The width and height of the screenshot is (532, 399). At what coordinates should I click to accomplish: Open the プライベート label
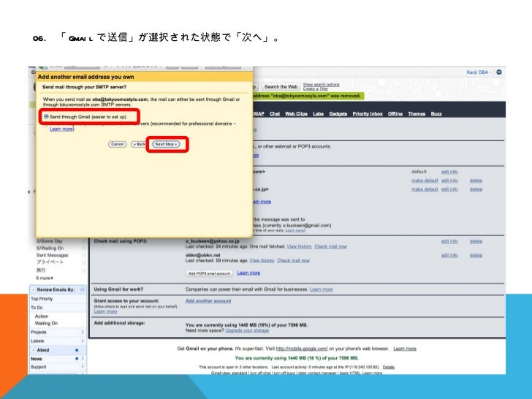(x=50, y=262)
